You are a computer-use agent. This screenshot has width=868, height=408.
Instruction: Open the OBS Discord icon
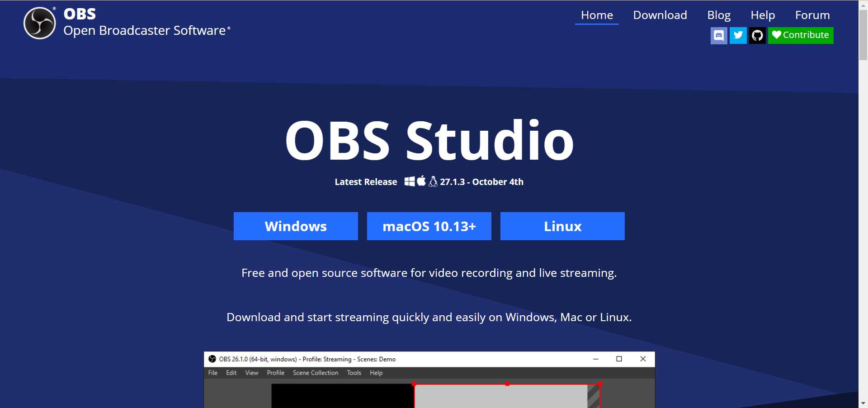[x=719, y=35]
